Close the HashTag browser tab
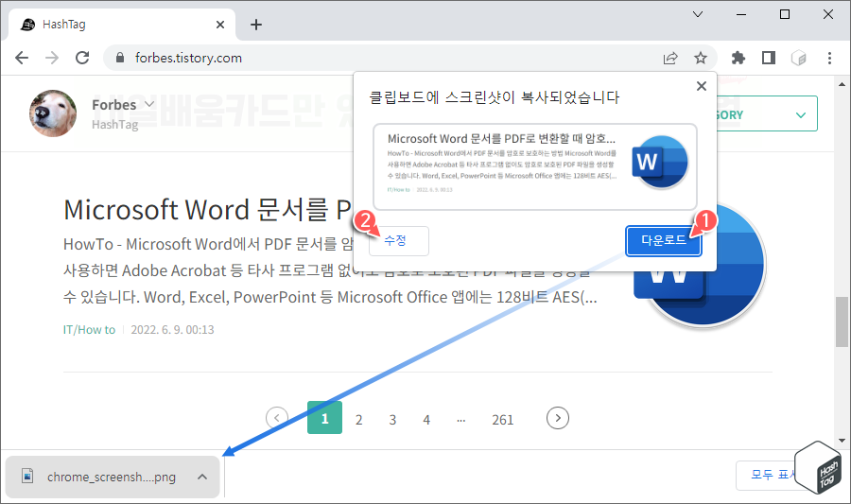Screen dimensions: 851x504 (x=220, y=25)
